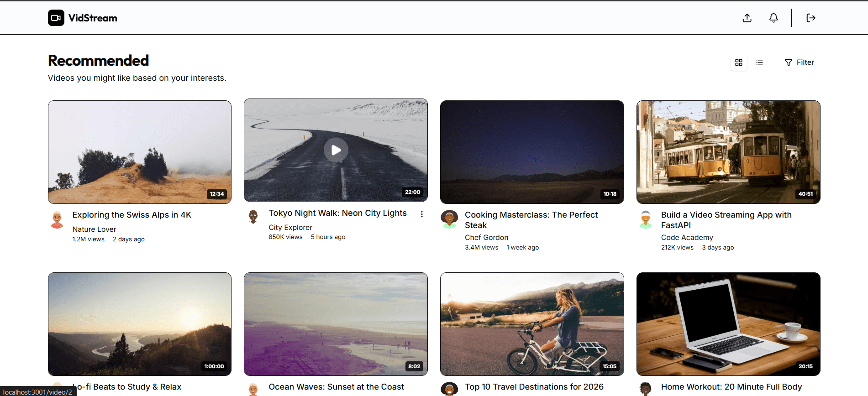Click City Explorer channel avatar
Viewport: 868px width, 396px height.
click(x=253, y=217)
